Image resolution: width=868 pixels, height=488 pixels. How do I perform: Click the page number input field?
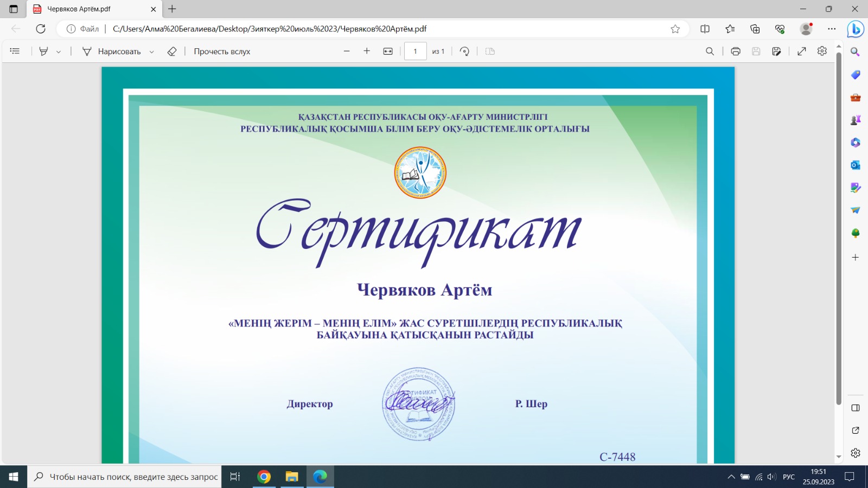coord(415,51)
